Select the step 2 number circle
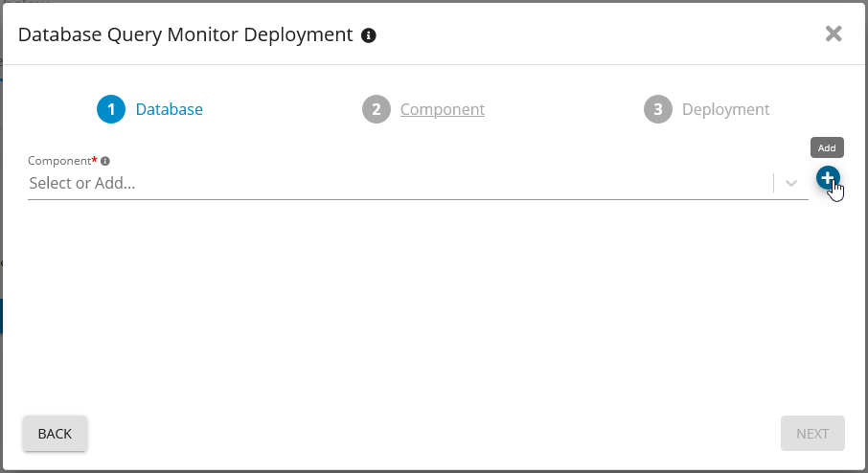The image size is (868, 473). point(377,109)
